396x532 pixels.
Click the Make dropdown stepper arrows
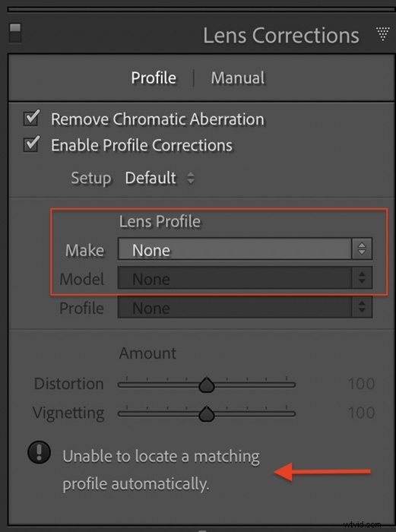(362, 249)
